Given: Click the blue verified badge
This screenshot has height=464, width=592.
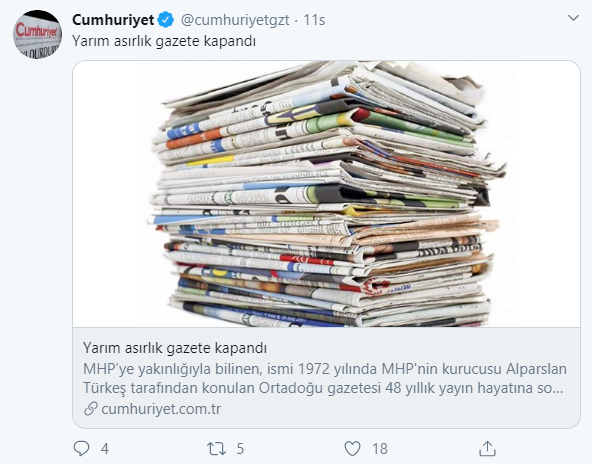Looking at the screenshot, I should pyautogui.click(x=166, y=20).
